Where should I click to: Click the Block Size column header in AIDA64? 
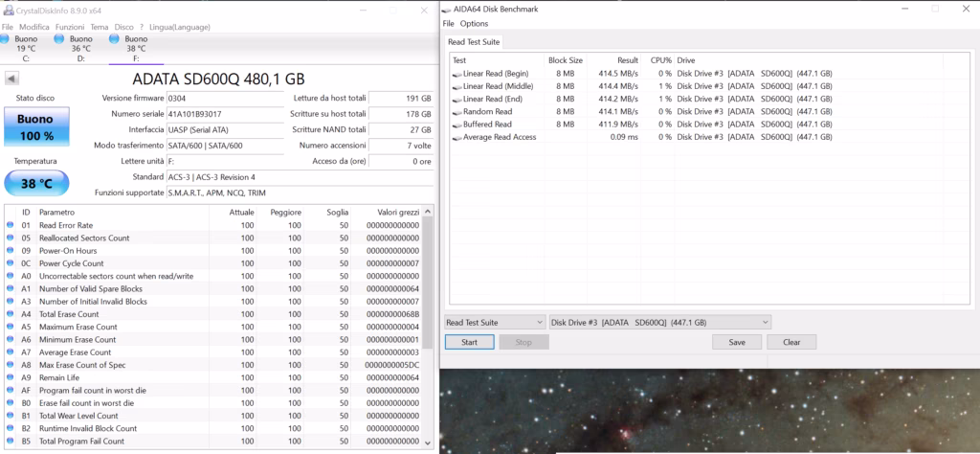point(566,60)
